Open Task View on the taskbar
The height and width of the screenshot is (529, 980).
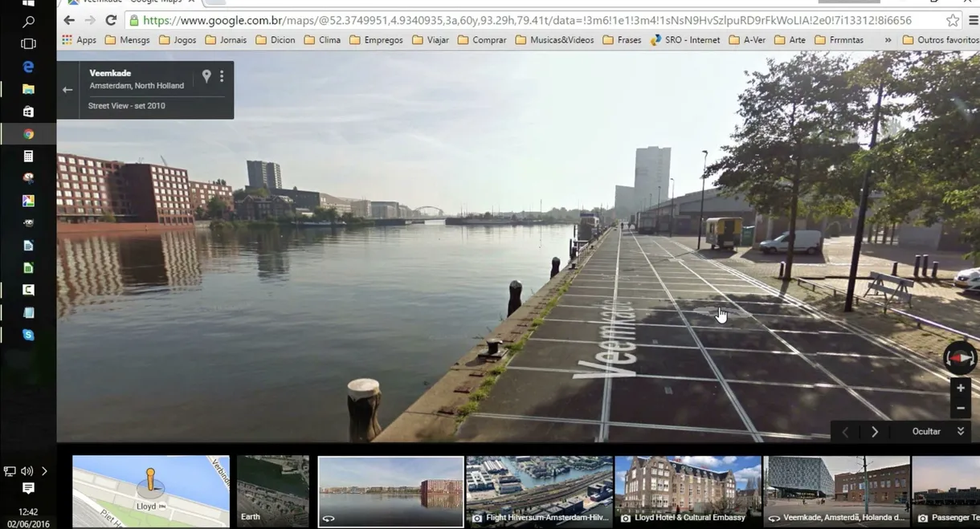coord(28,44)
